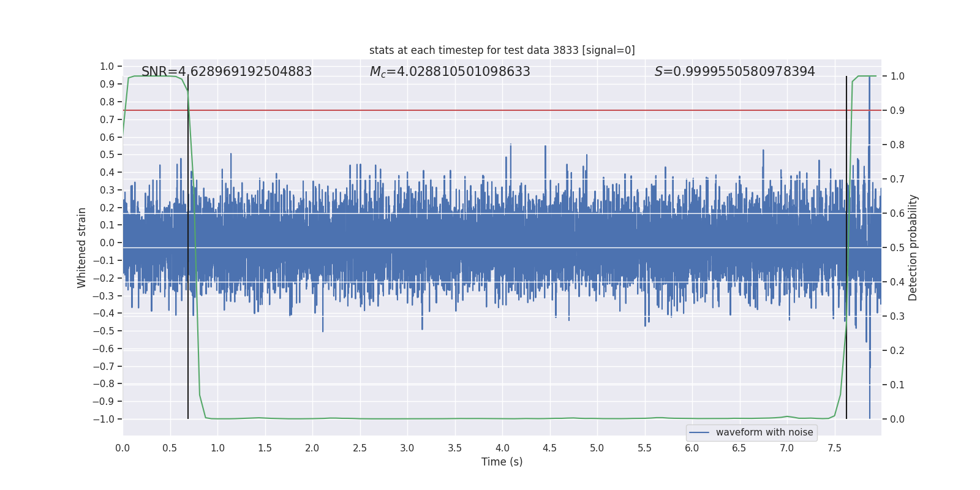Screen dimensions: 980x490
Task: Click the plot title mentioning test data 3833
Action: point(502,50)
